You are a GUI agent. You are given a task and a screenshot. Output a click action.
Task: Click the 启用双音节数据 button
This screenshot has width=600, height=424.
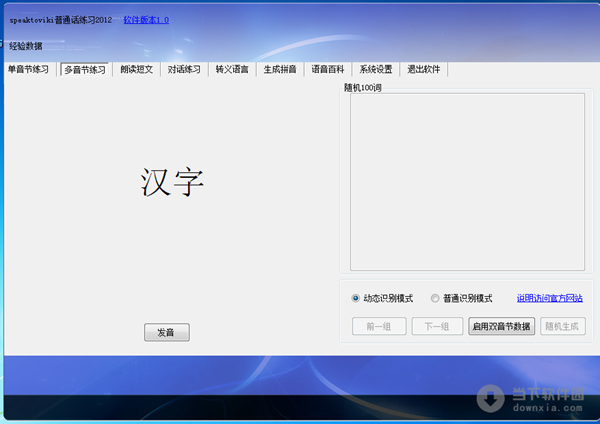[x=501, y=326]
